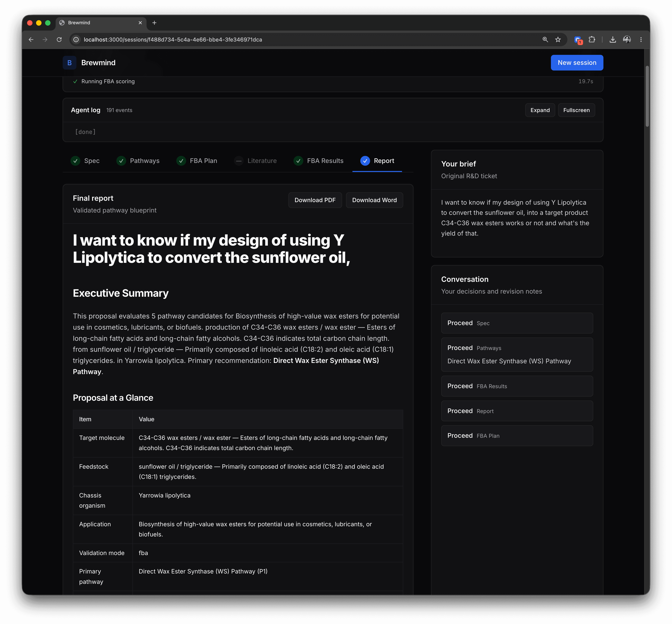This screenshot has width=672, height=624.
Task: Click the Target molecule table row label
Action: click(102, 438)
